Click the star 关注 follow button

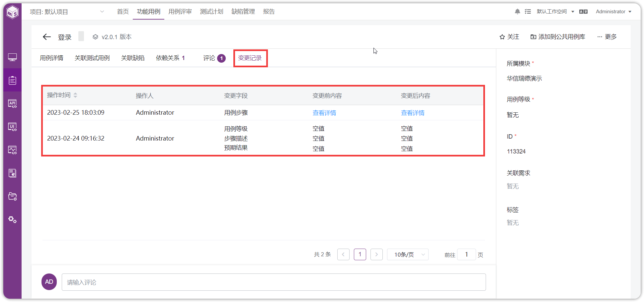click(x=509, y=37)
